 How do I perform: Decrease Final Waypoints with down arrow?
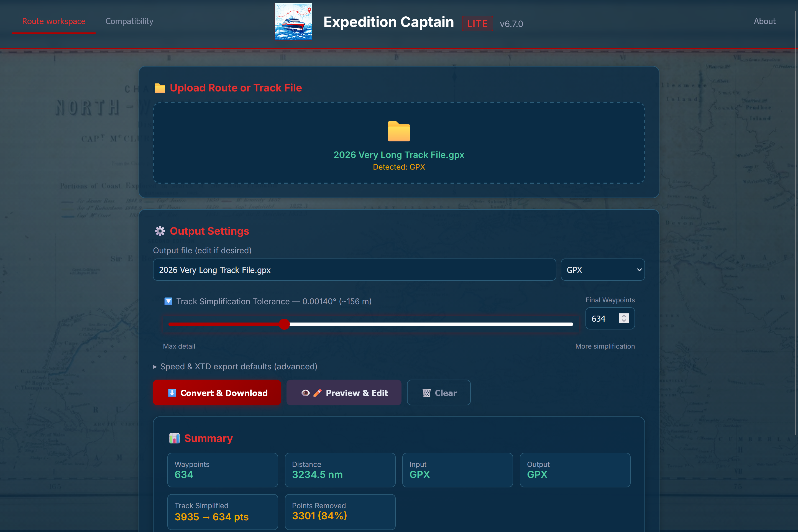[x=624, y=321]
